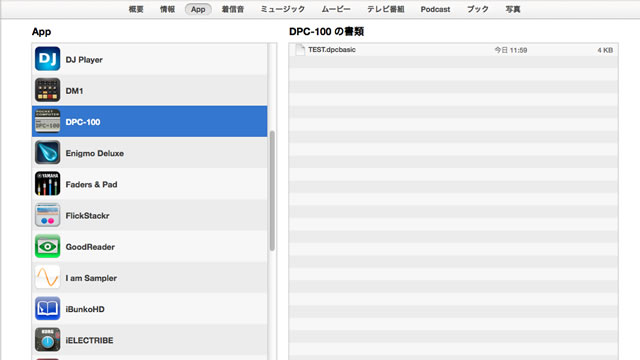This screenshot has height=360, width=640.
Task: Click the DPC-100 pocket computer icon
Action: (x=47, y=121)
